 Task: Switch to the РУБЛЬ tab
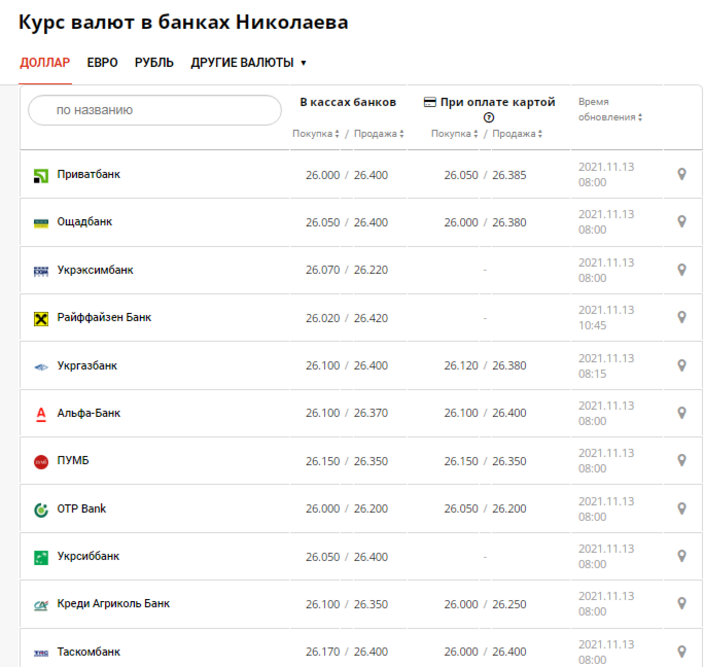pyautogui.click(x=154, y=62)
